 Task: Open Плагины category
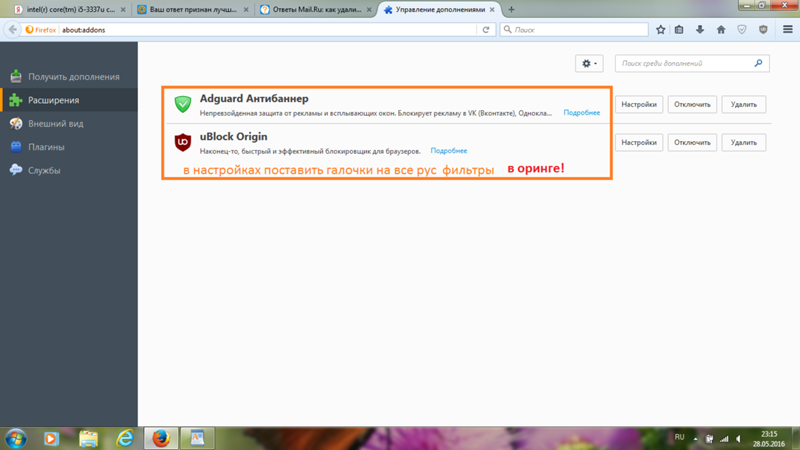click(69, 147)
